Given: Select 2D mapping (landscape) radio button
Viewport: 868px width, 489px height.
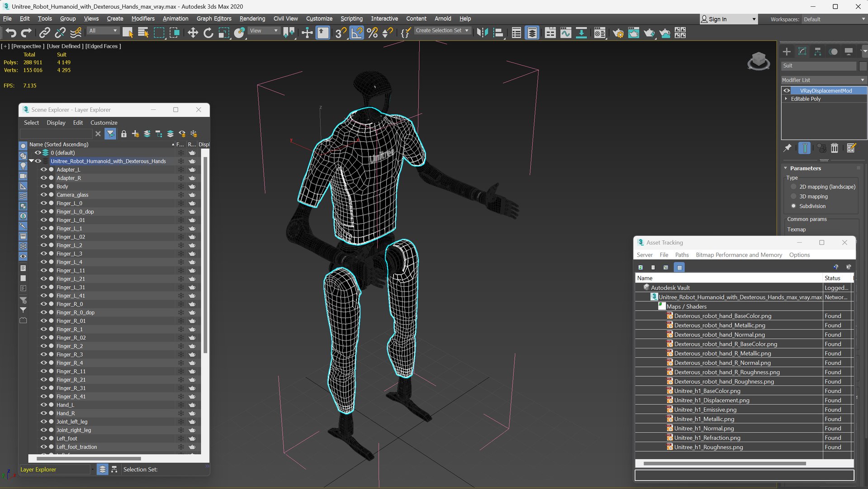Looking at the screenshot, I should click(x=793, y=187).
